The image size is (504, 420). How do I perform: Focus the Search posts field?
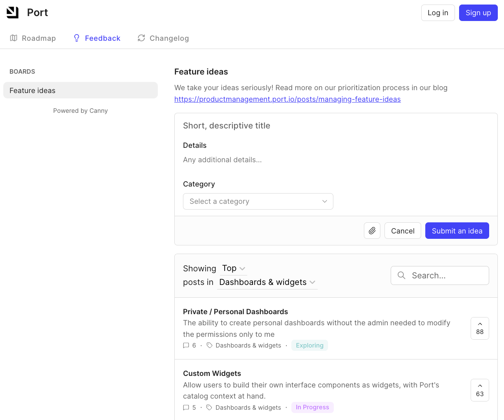(440, 275)
